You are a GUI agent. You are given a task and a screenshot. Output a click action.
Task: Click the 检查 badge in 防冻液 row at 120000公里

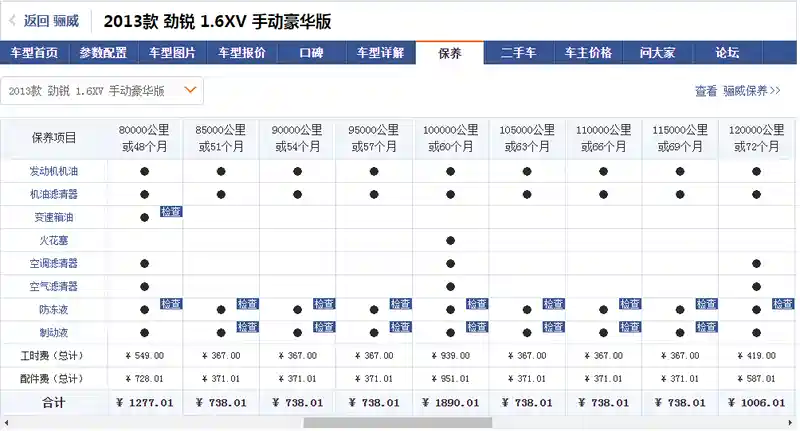[x=783, y=304]
